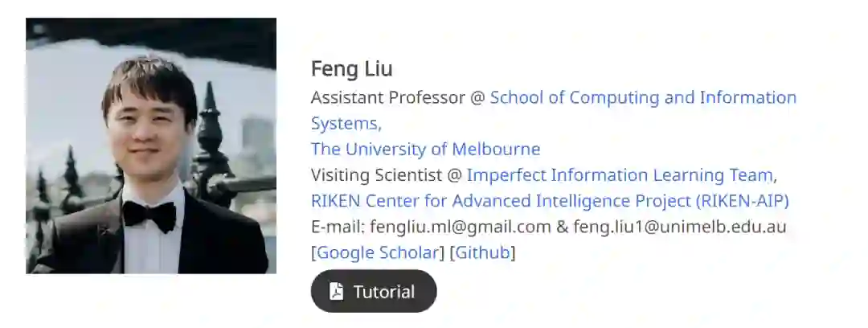Go to The University of Melbourne link
The width and height of the screenshot is (868, 328).
(425, 150)
